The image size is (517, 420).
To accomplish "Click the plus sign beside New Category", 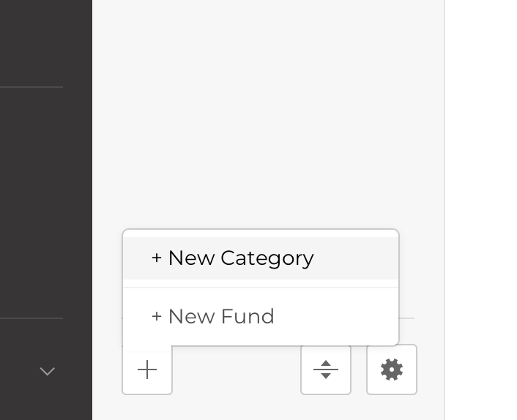I will [157, 258].
